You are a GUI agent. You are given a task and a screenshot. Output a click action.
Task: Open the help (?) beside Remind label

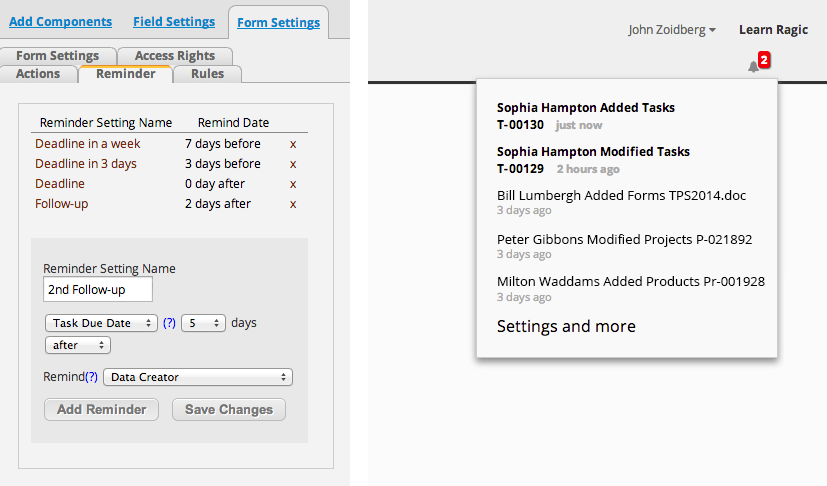92,377
